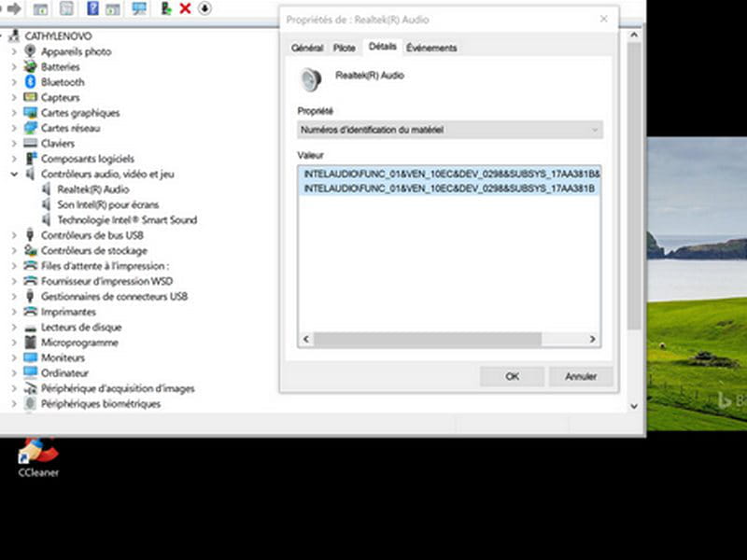Click the speaker icon beside Technologie Intel Smart Sound

(x=46, y=219)
